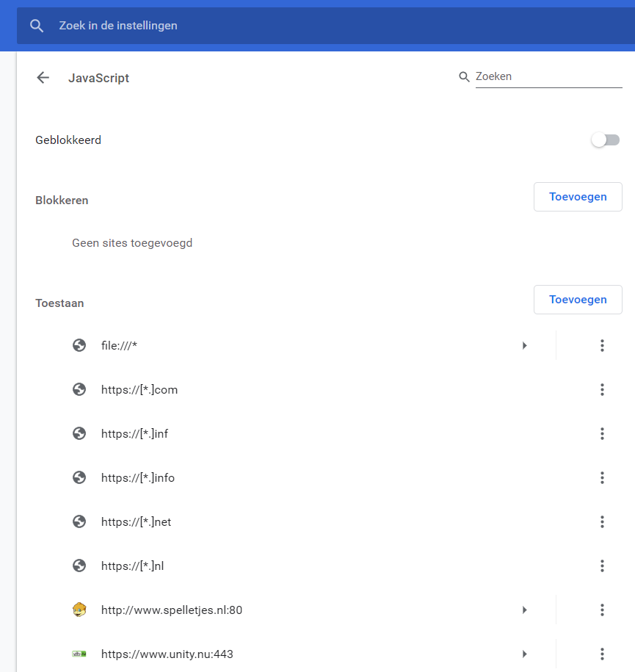Open more actions for www.unity.nu entry
The width and height of the screenshot is (635, 672).
pyautogui.click(x=602, y=654)
